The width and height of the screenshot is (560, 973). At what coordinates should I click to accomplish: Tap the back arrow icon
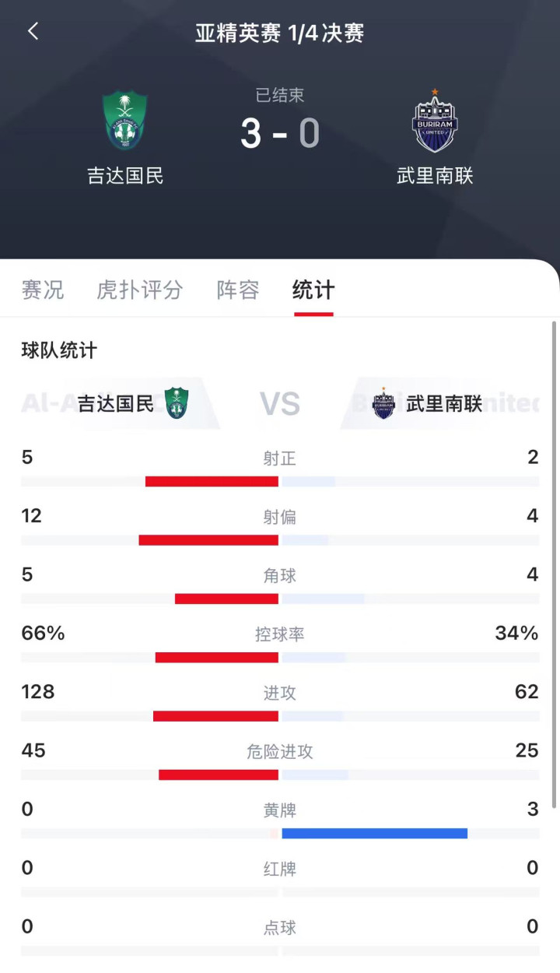pyautogui.click(x=33, y=32)
